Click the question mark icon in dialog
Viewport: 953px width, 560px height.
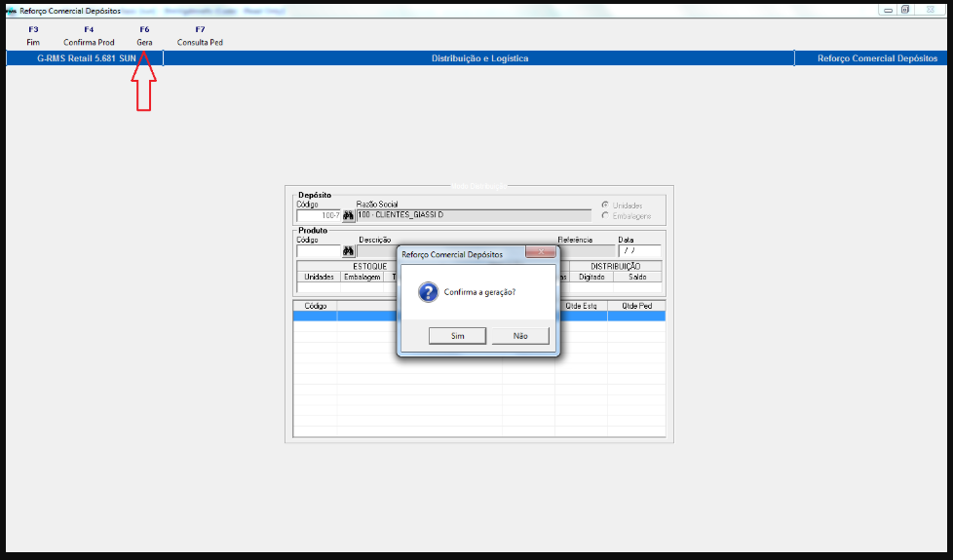click(428, 292)
